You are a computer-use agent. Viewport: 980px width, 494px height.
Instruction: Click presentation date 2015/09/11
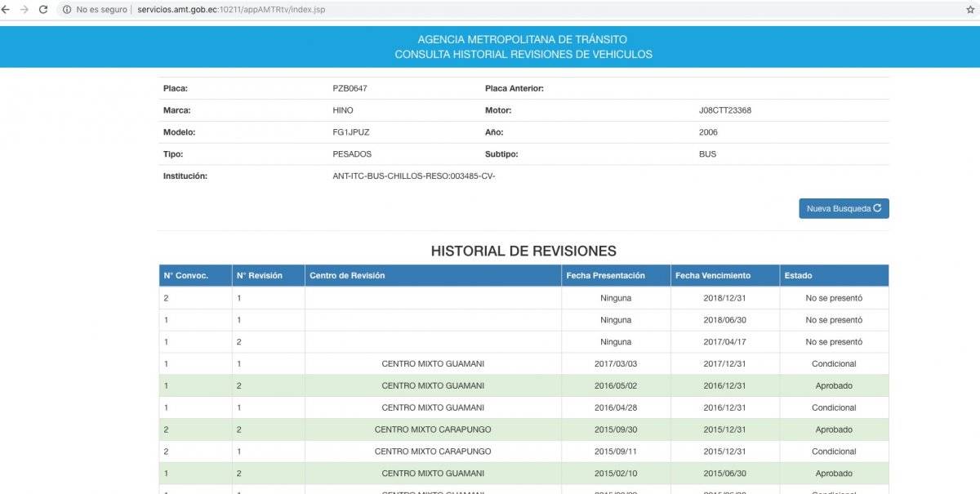[x=616, y=452]
